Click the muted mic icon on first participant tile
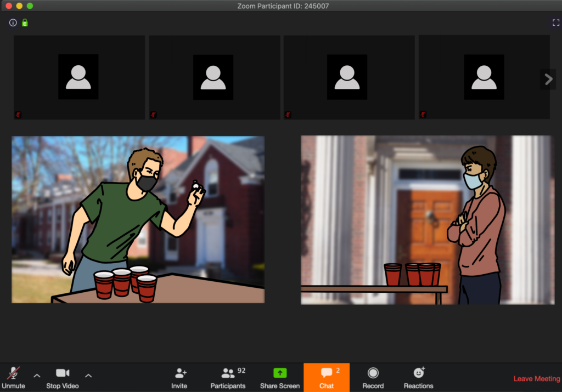Image resolution: width=562 pixels, height=392 pixels. pyautogui.click(x=17, y=115)
